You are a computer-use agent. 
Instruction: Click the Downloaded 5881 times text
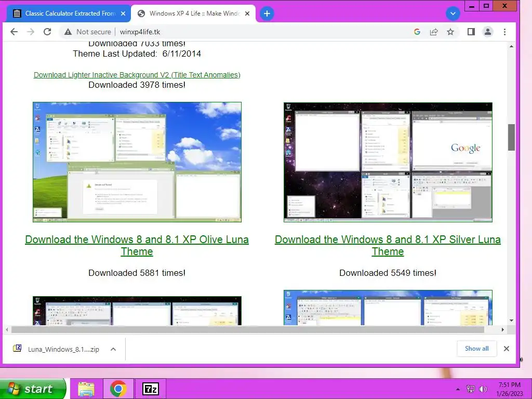137,273
